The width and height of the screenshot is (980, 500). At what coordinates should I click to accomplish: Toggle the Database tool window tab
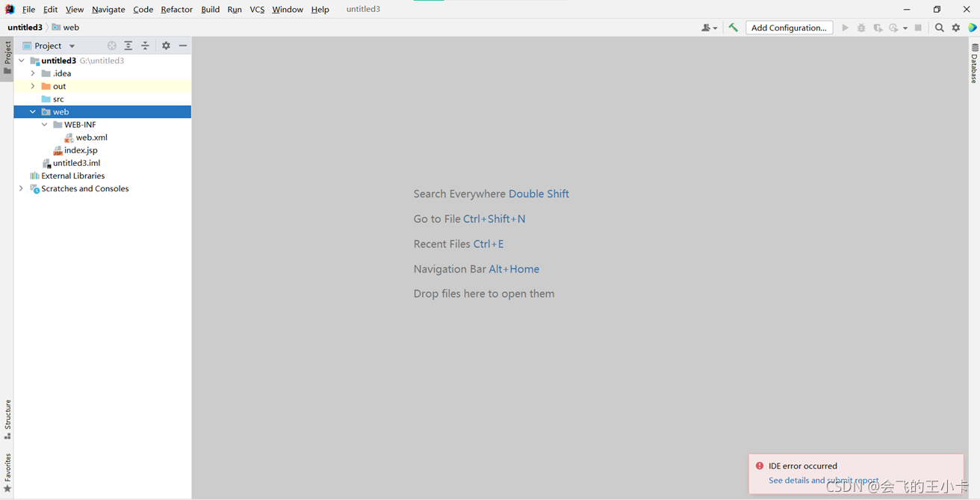974,64
